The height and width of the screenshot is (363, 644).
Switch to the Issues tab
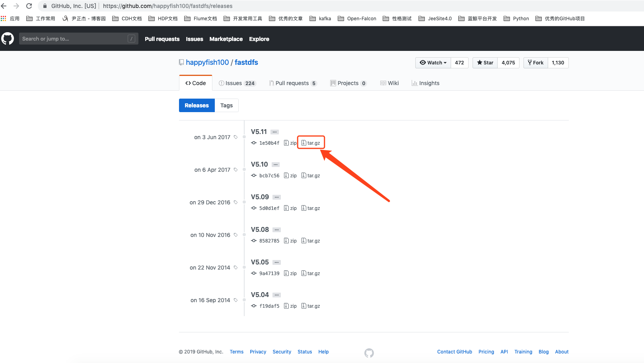237,83
